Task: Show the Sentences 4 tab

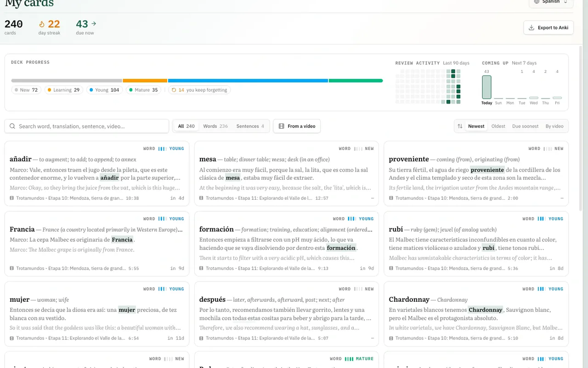Action: coord(250,126)
